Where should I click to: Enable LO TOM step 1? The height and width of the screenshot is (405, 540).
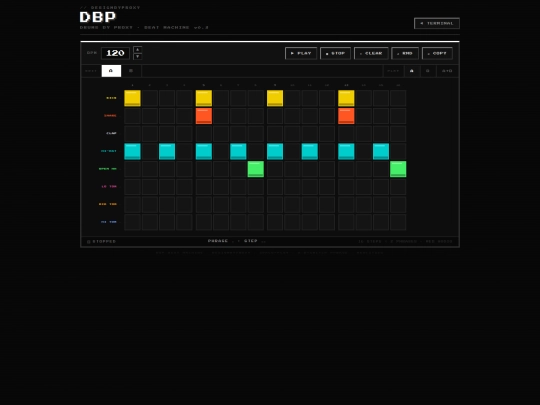pyautogui.click(x=133, y=187)
